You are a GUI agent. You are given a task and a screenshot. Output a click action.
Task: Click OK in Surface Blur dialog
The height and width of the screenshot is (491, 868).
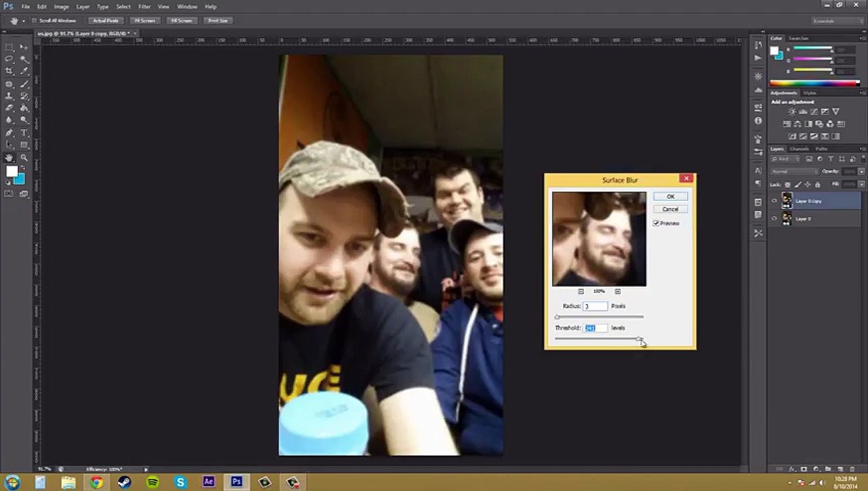pos(670,196)
